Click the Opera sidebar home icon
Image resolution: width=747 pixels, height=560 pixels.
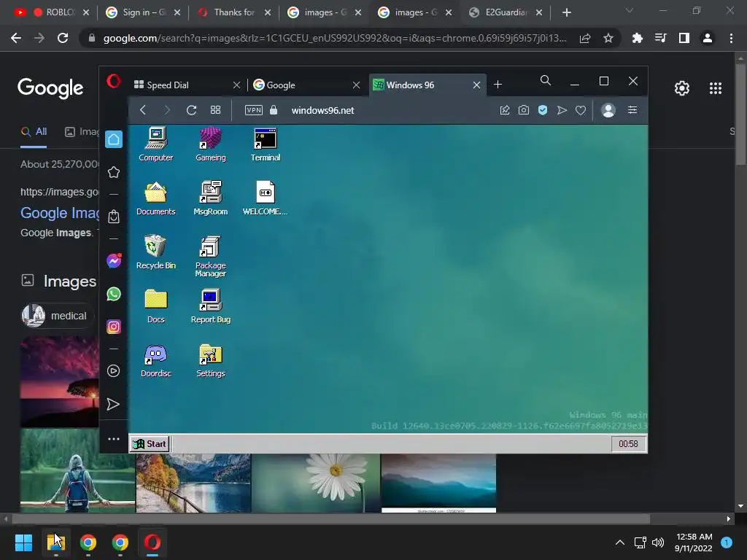click(113, 139)
